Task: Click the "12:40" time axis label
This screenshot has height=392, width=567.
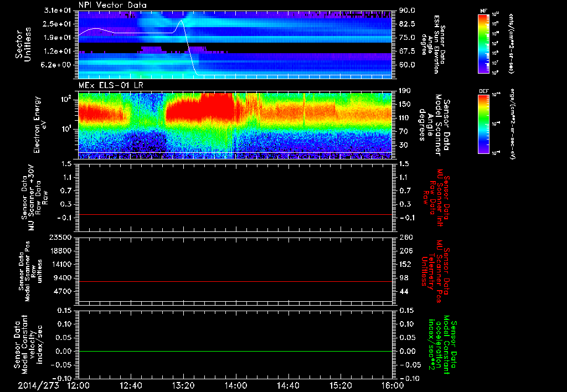Action: pos(131,386)
